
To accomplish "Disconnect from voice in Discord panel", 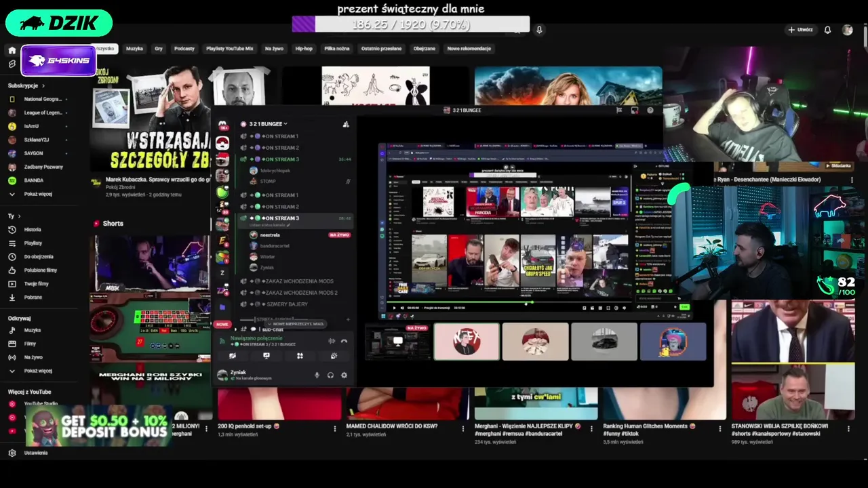I will point(344,341).
